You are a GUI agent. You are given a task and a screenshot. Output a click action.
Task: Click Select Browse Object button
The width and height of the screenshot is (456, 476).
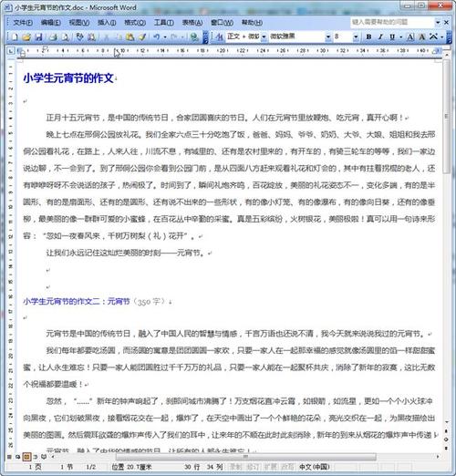(446, 440)
